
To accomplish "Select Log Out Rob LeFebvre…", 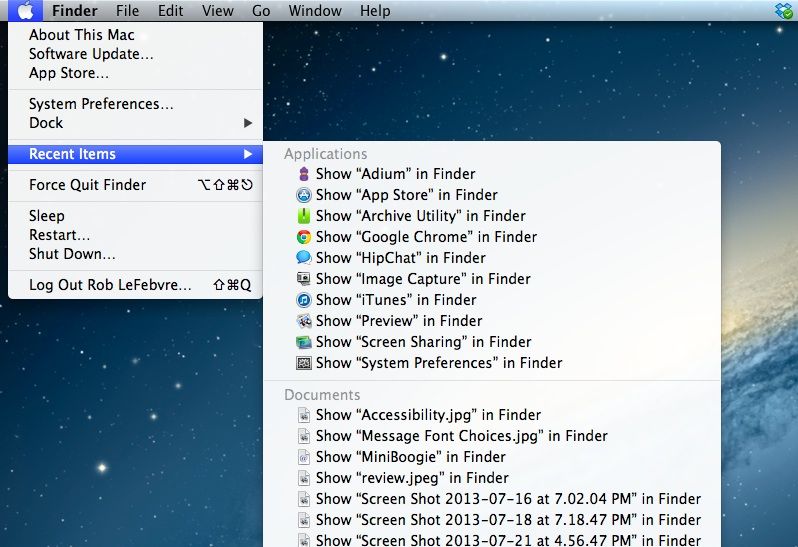I will coord(110,285).
